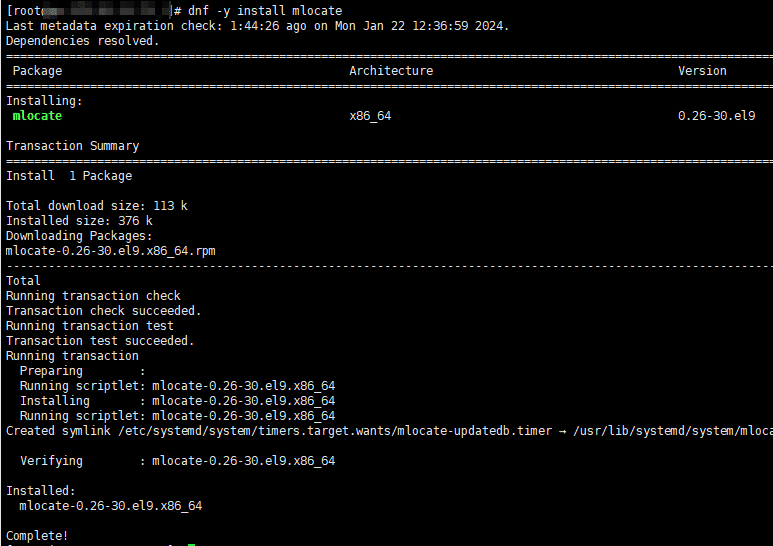Viewport: 773px width, 546px height.
Task: Click the 'Created symlink' path line
Action: coord(389,431)
